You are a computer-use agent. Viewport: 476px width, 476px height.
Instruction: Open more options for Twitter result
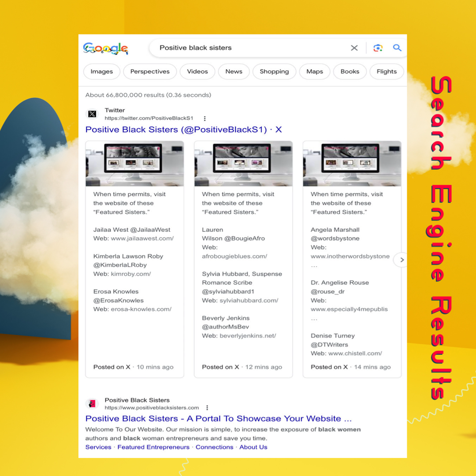205,119
